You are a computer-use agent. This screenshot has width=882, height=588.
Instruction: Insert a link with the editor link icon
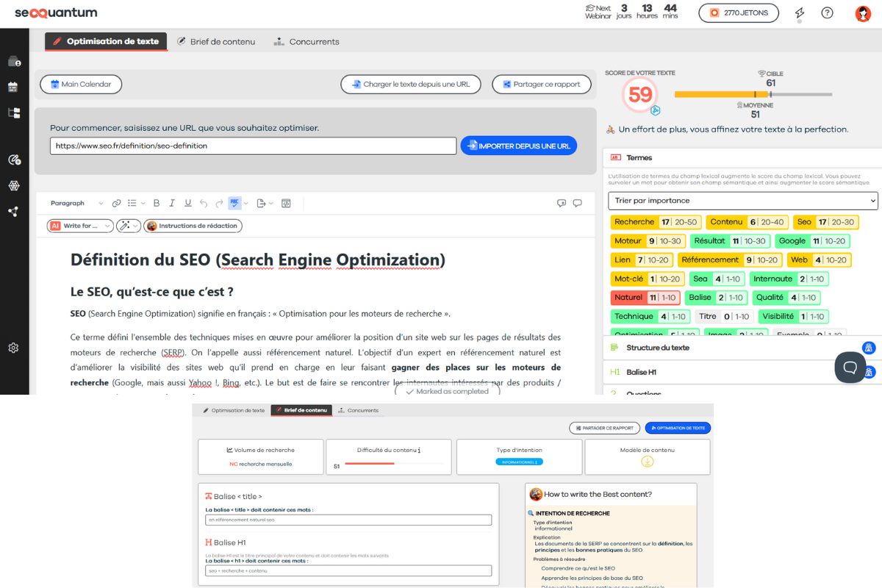pyautogui.click(x=116, y=203)
